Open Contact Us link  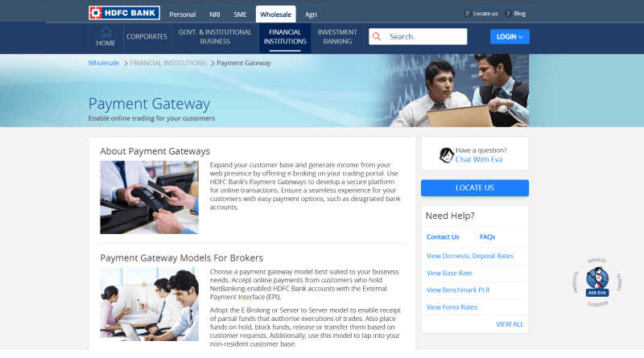tap(443, 237)
